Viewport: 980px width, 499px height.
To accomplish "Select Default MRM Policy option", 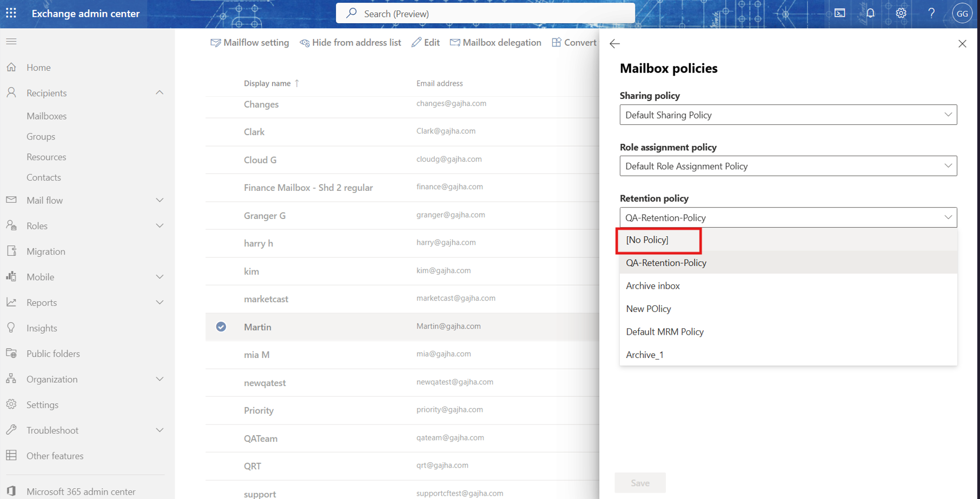I will point(788,331).
